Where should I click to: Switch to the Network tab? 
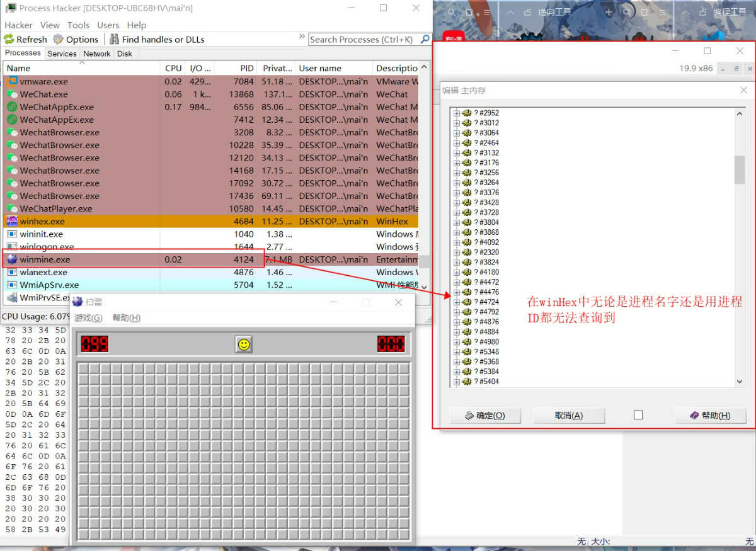coord(96,54)
